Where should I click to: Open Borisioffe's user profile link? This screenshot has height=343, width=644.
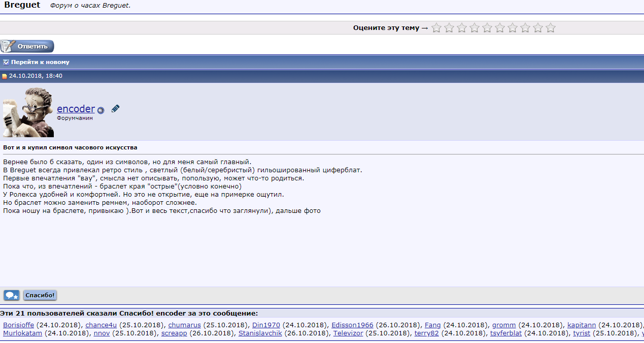(19, 325)
